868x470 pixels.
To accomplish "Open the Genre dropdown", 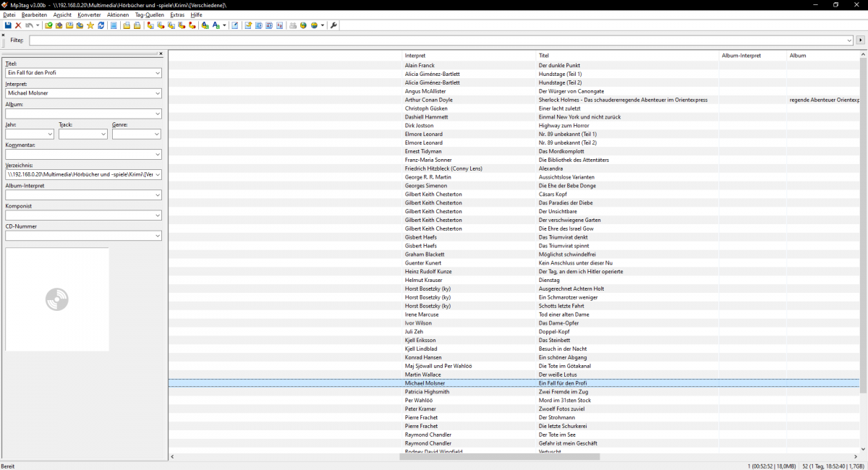I will [x=157, y=134].
